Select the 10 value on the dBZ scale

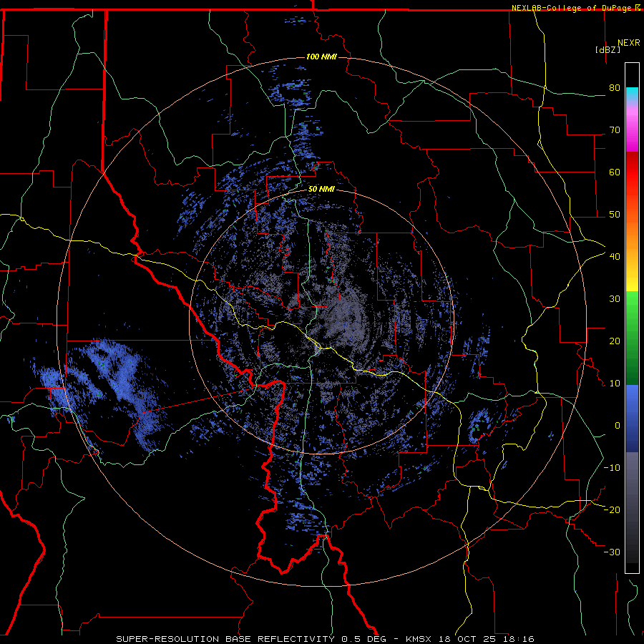(x=615, y=384)
